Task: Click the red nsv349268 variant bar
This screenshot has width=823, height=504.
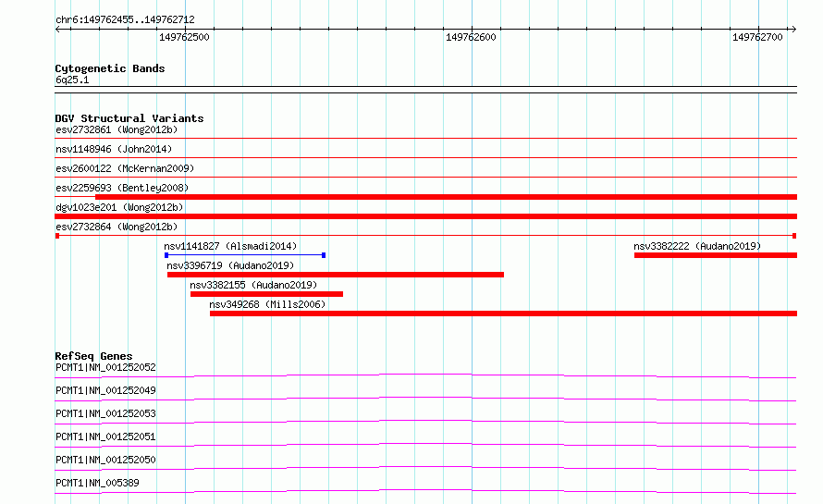Action: pyautogui.click(x=503, y=313)
